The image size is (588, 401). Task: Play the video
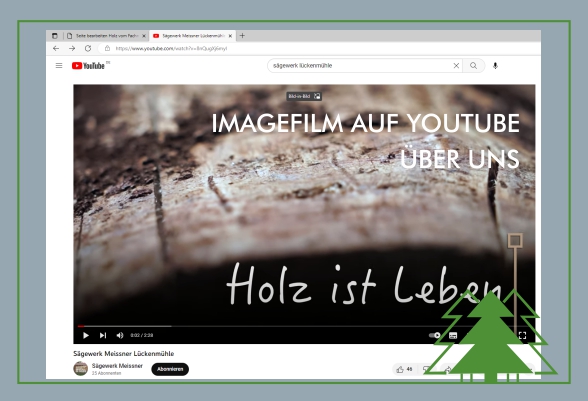(86, 335)
